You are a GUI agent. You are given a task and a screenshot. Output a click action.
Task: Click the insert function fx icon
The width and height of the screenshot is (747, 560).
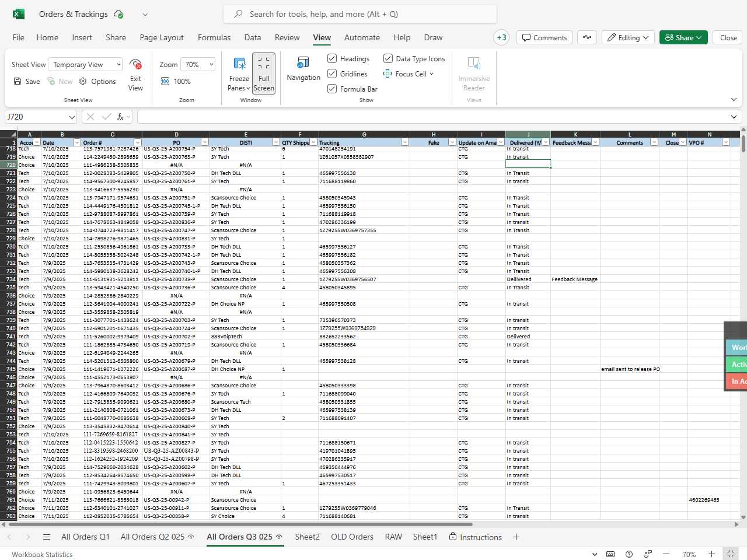(x=121, y=117)
